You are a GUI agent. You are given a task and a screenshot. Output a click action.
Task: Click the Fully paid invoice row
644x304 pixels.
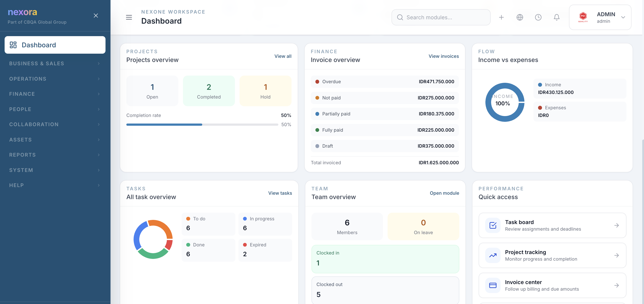(385, 130)
